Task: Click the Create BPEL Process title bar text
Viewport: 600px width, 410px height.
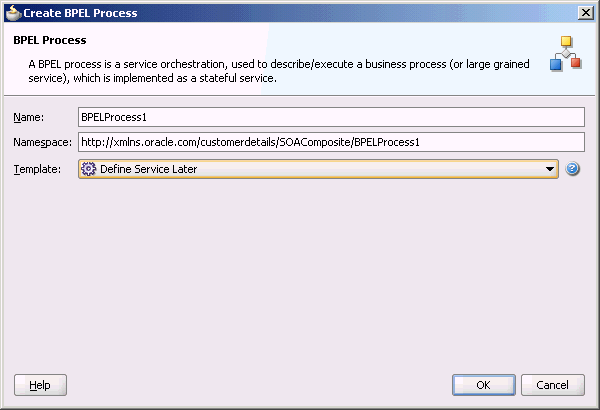Action: click(x=80, y=13)
